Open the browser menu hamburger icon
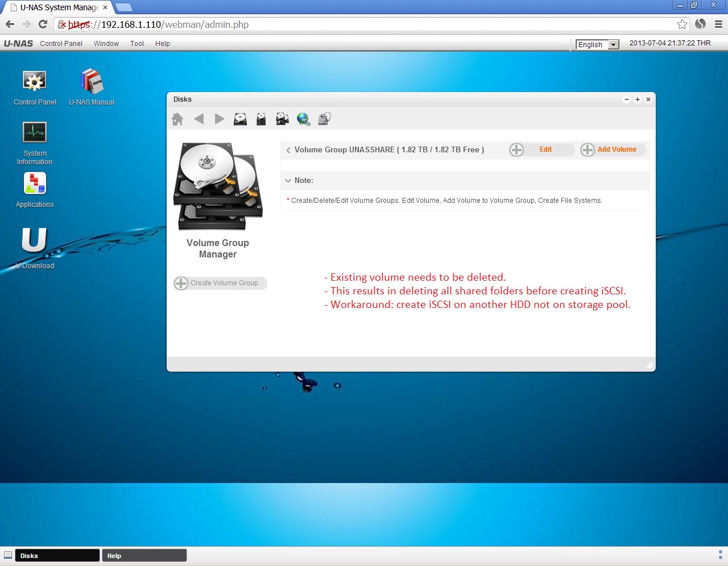 718,24
